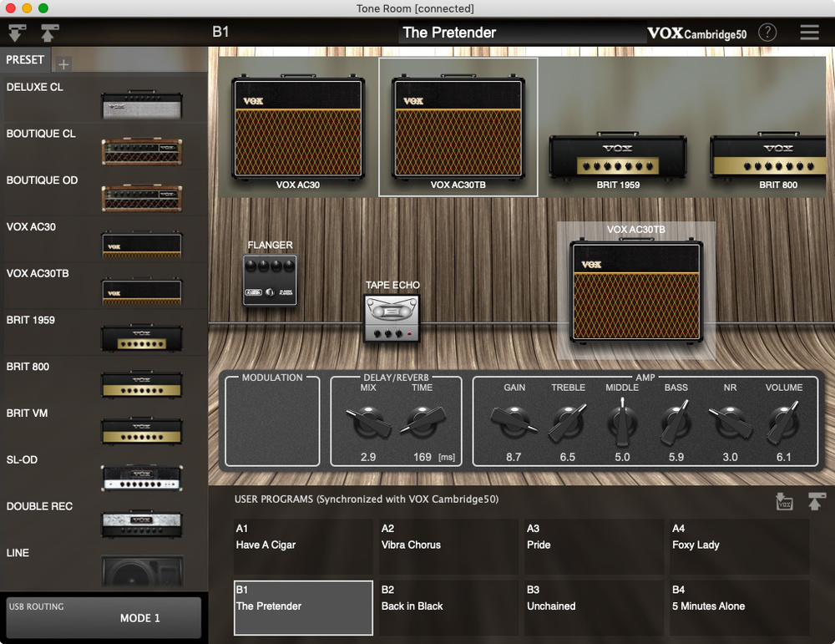Select the BRIT 800 preset in sidebar
The height and width of the screenshot is (644, 835).
tap(104, 379)
